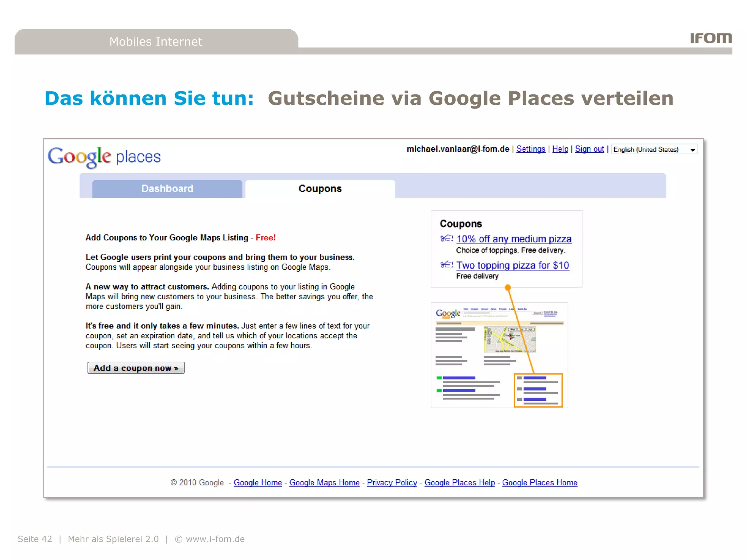Image resolution: width=747 pixels, height=560 pixels.
Task: Click the Sign out link
Action: pos(589,149)
